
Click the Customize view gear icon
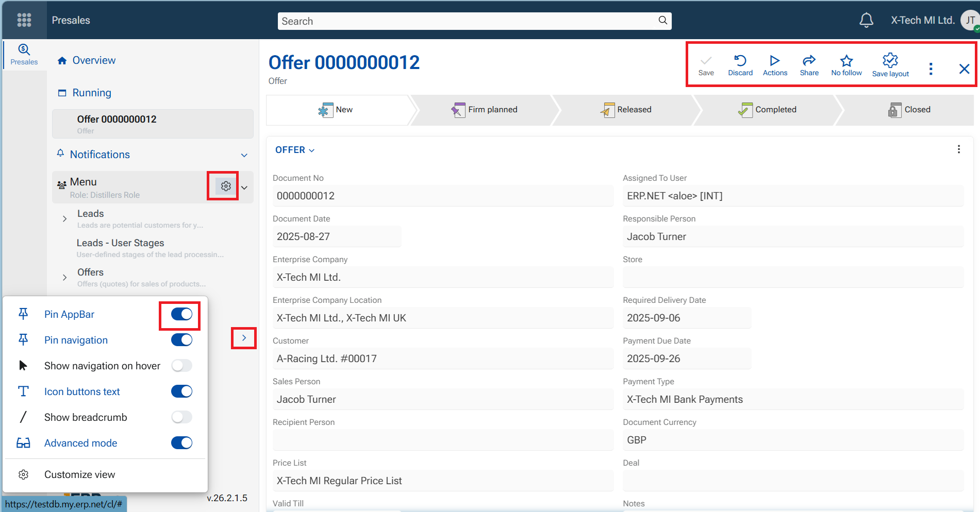(x=23, y=474)
